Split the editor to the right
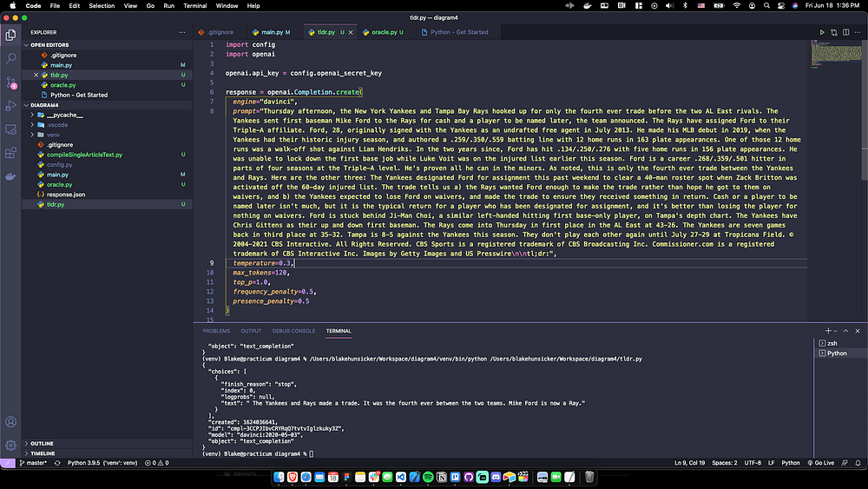 [x=845, y=32]
